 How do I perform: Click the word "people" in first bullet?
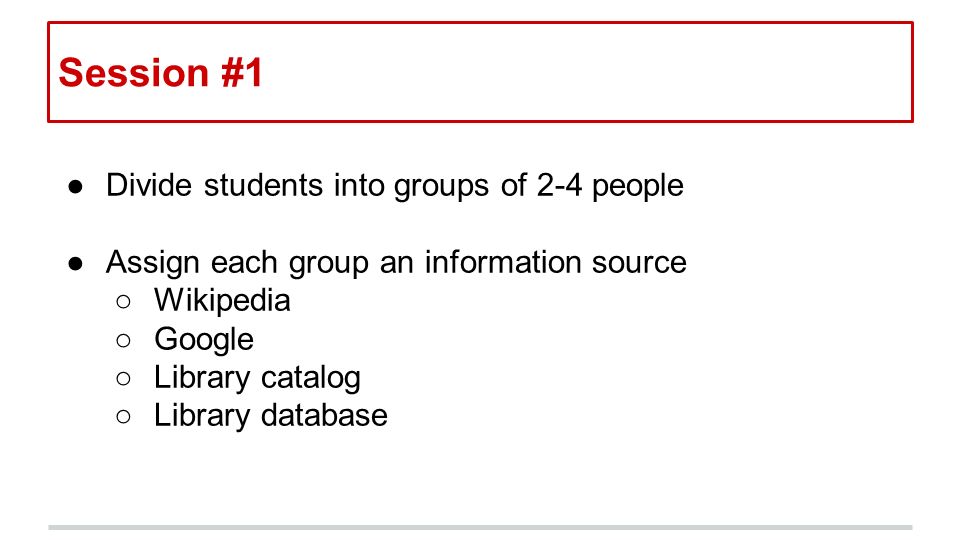(637, 187)
